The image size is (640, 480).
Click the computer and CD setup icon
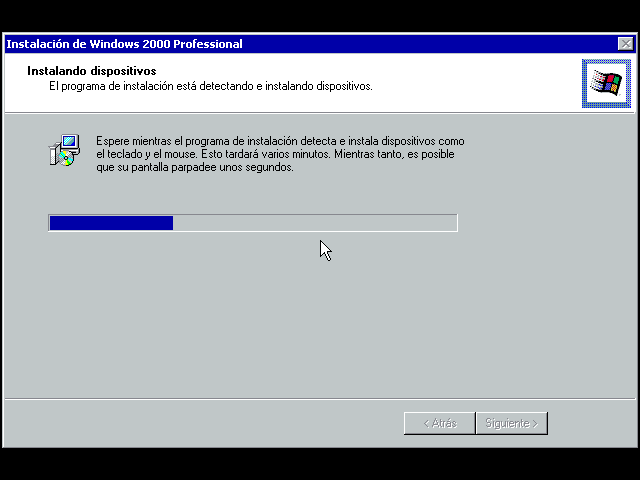tap(63, 150)
